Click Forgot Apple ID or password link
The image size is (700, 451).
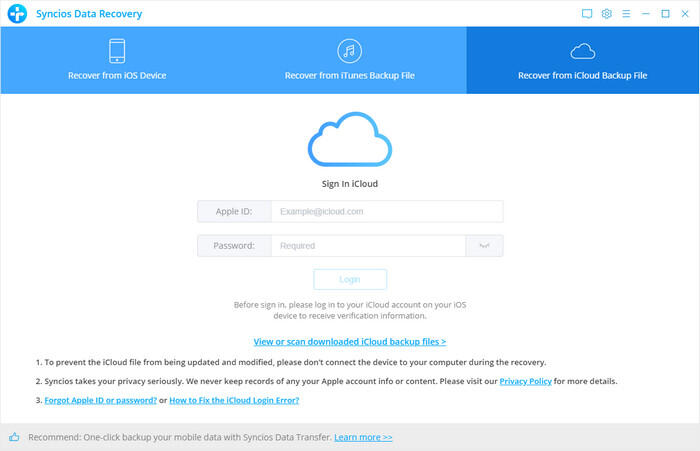coord(100,400)
